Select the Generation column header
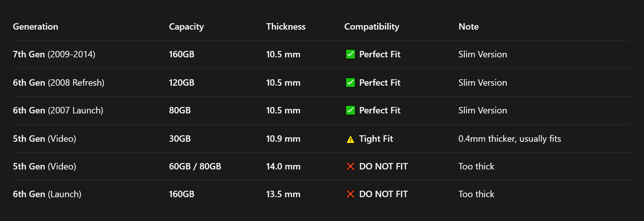Screen dimensions: 644x221 [35, 26]
